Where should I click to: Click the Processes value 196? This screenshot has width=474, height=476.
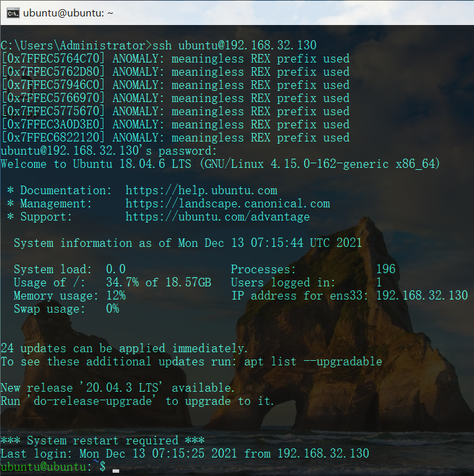[386, 269]
